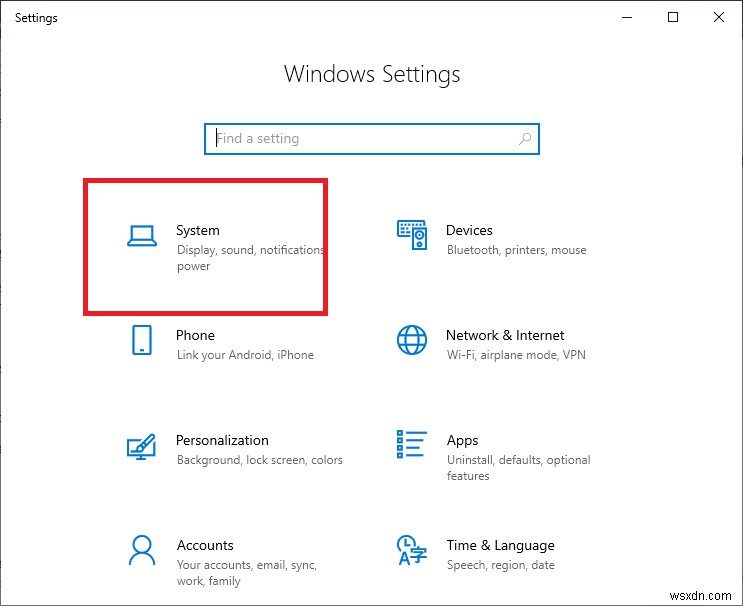
Task: Click the Phone device icon
Action: tap(142, 340)
